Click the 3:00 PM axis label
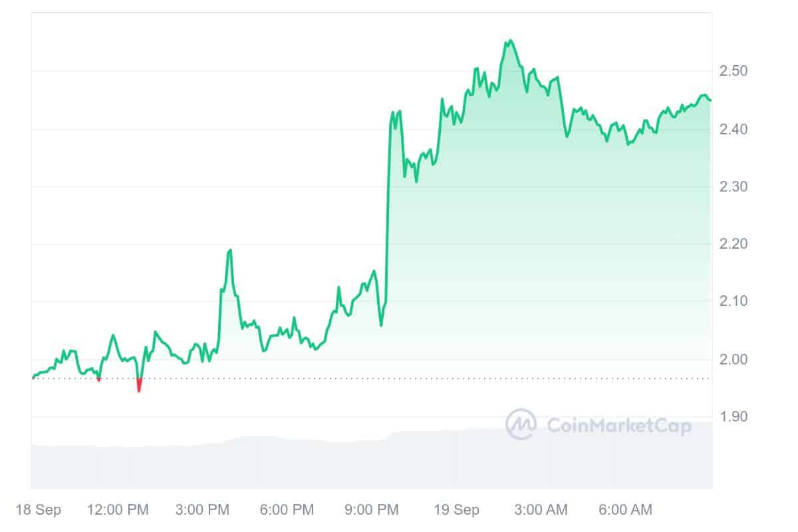Image resolution: width=798 pixels, height=532 pixels. tap(201, 510)
